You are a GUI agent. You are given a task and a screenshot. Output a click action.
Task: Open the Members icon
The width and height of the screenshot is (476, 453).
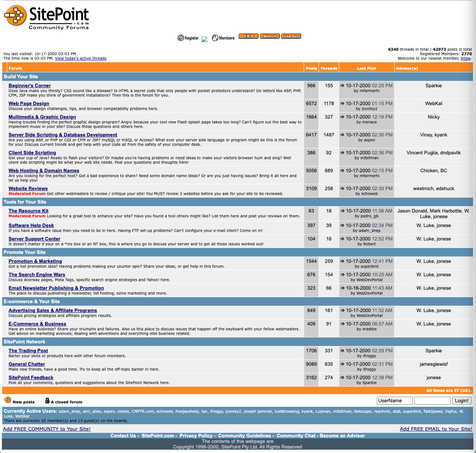[215, 38]
